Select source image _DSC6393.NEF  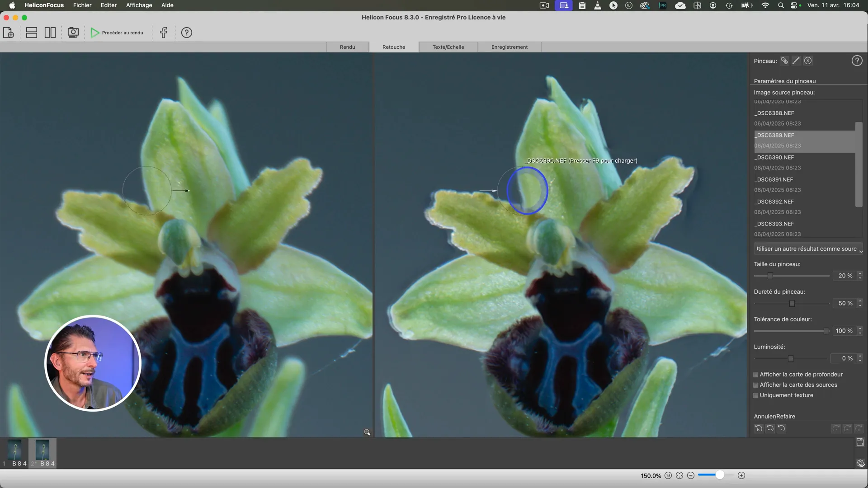click(x=804, y=229)
